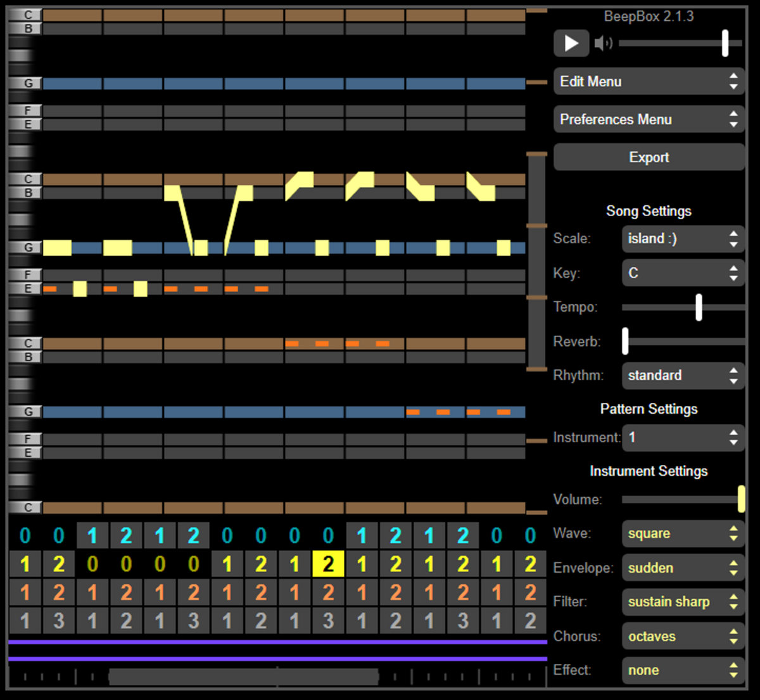Open the Wave dropdown set to square

tap(682, 533)
